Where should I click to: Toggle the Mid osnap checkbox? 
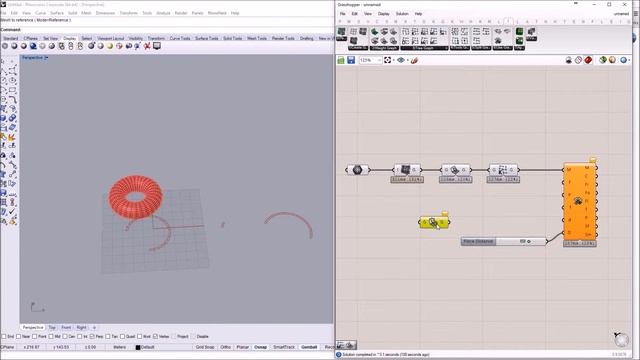[x=51, y=337]
